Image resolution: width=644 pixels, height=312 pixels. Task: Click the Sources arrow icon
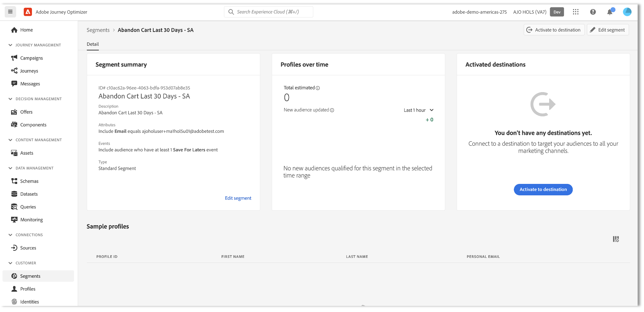[x=14, y=248]
